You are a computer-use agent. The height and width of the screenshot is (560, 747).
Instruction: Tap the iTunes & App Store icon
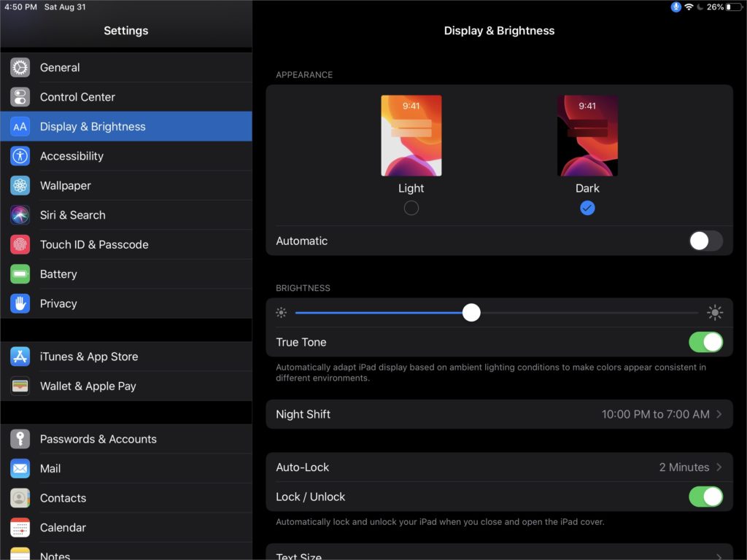point(20,357)
